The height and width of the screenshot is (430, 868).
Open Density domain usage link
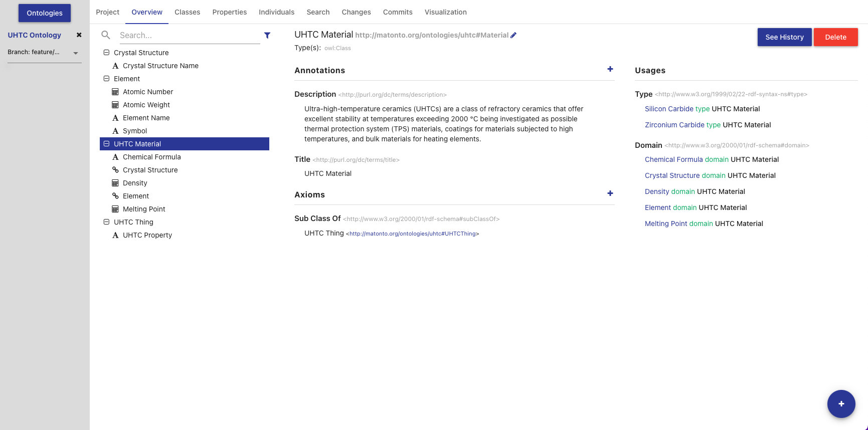tap(657, 191)
